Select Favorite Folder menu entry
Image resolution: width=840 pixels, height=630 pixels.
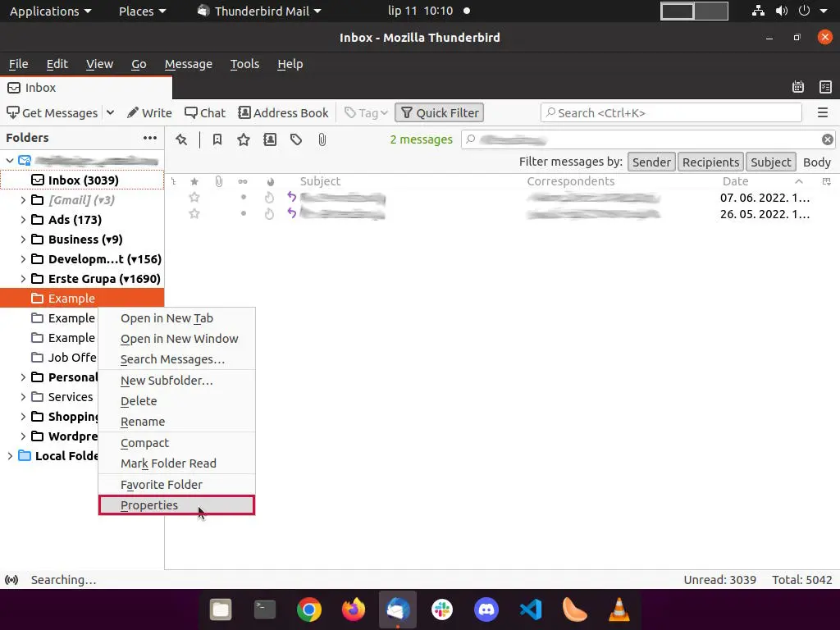(177, 484)
